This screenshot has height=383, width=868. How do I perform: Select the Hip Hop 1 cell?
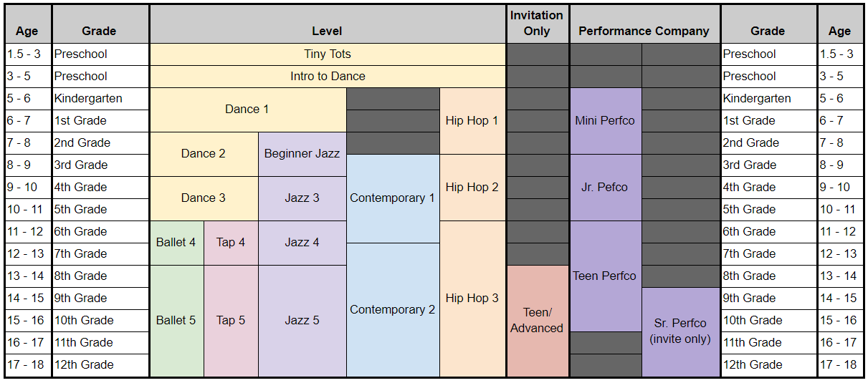pos(472,121)
